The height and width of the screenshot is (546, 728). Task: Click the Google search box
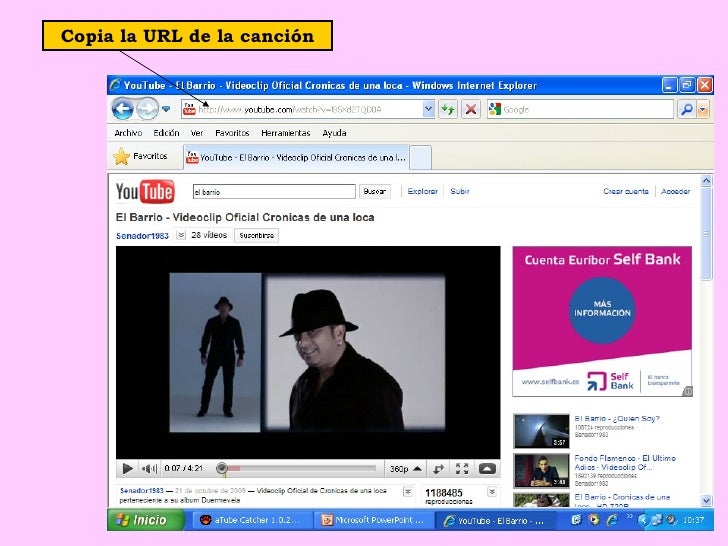pyautogui.click(x=580, y=110)
